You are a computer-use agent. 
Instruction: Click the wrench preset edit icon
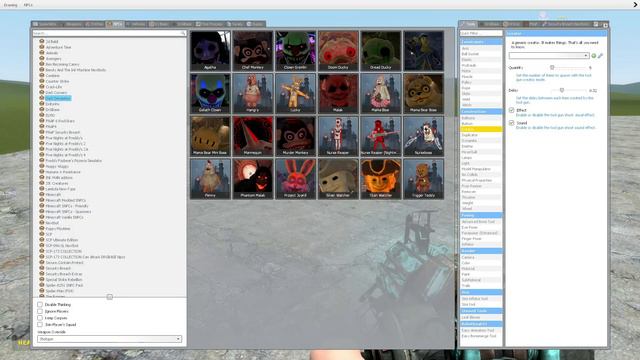[x=600, y=56]
